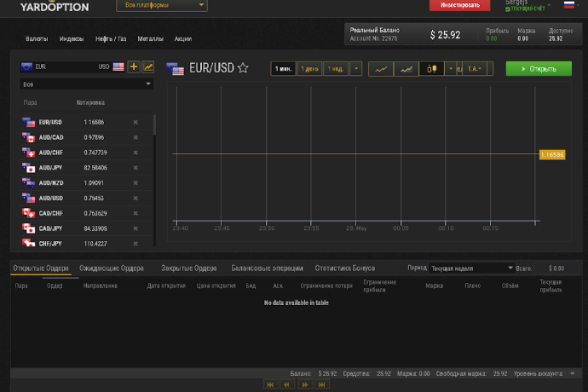
Task: Remove CAD/JPY from the pair list
Action: click(x=135, y=228)
